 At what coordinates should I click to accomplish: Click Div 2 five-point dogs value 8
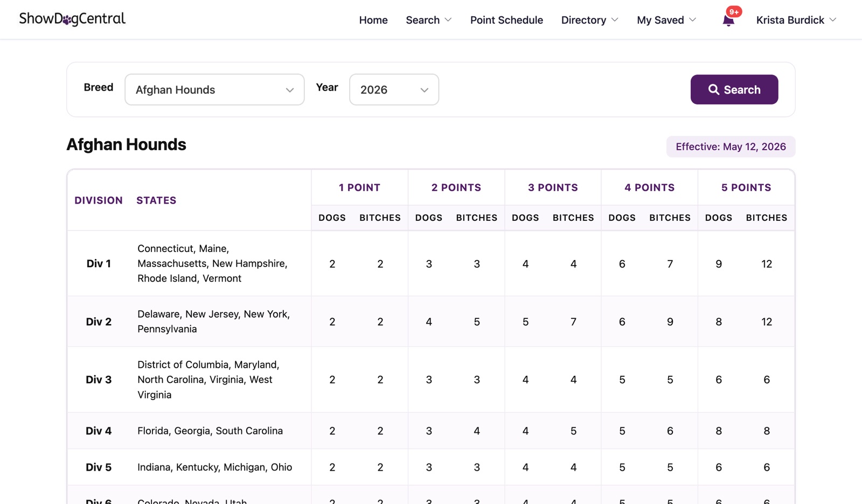pyautogui.click(x=719, y=322)
